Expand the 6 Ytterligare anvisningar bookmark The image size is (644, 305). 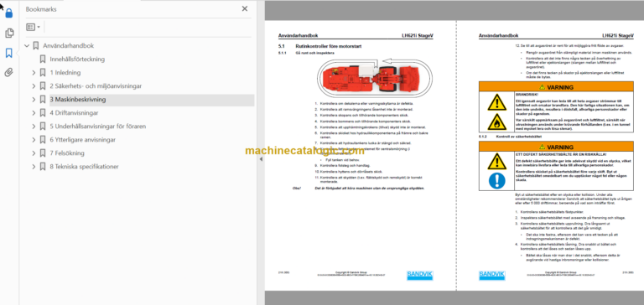[x=34, y=140]
